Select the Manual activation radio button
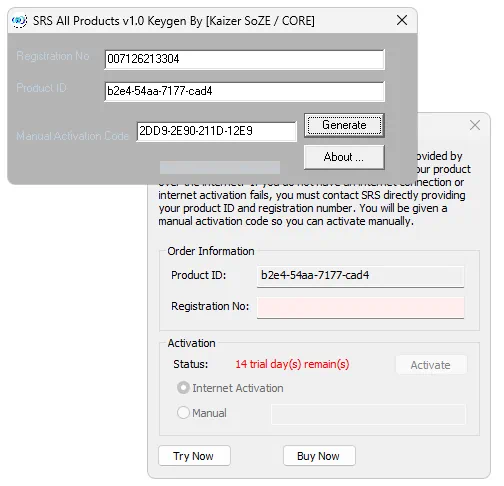Viewport: 504px width, 486px height. tap(183, 413)
